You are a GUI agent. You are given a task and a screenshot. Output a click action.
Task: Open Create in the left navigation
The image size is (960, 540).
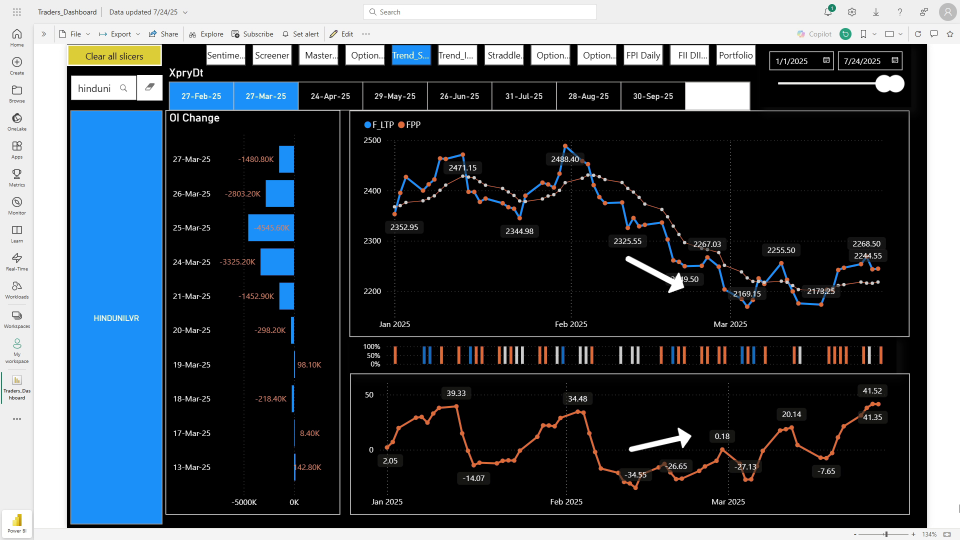(17, 66)
